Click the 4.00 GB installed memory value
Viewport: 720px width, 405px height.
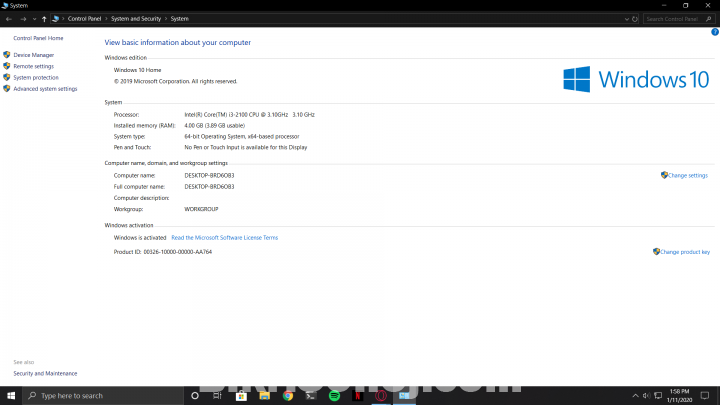click(x=214, y=125)
